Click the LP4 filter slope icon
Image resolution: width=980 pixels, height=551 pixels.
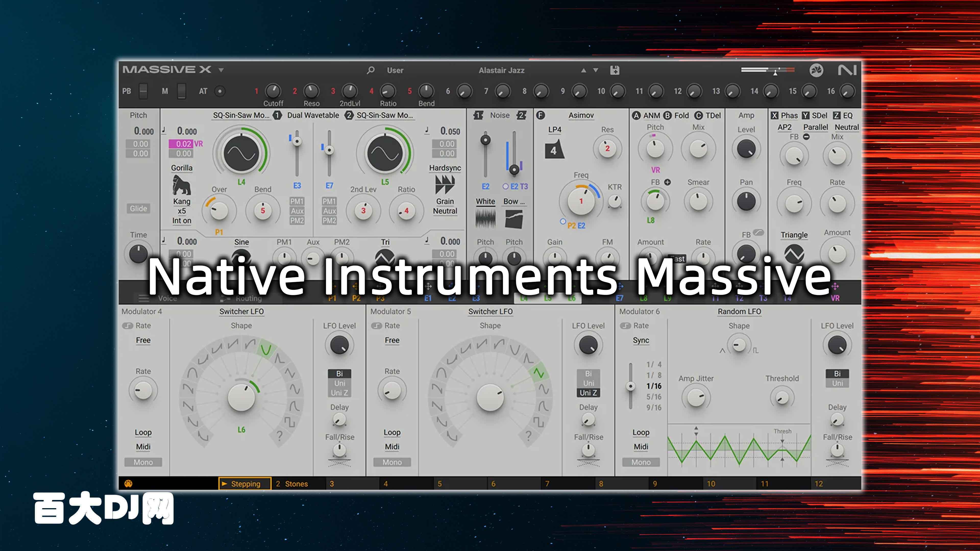tap(555, 150)
